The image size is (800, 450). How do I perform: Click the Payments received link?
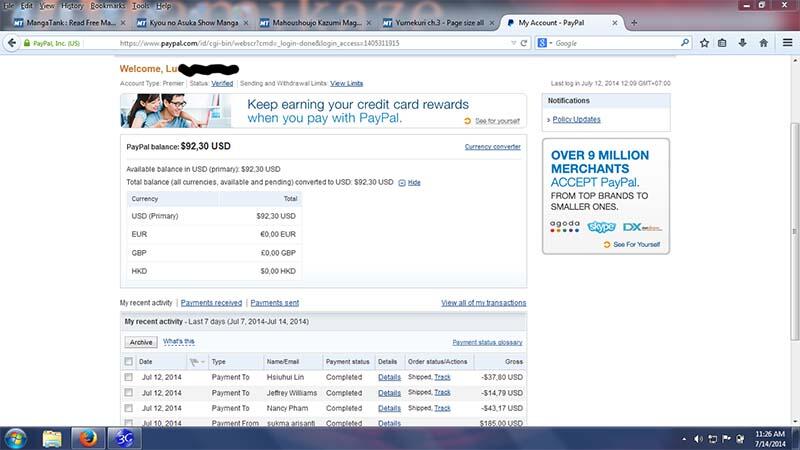click(211, 303)
